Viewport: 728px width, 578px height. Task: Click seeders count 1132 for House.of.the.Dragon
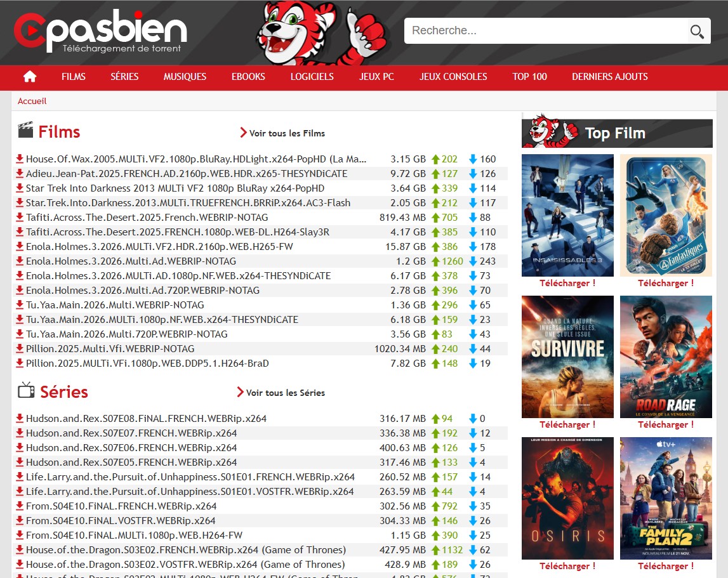(452, 550)
